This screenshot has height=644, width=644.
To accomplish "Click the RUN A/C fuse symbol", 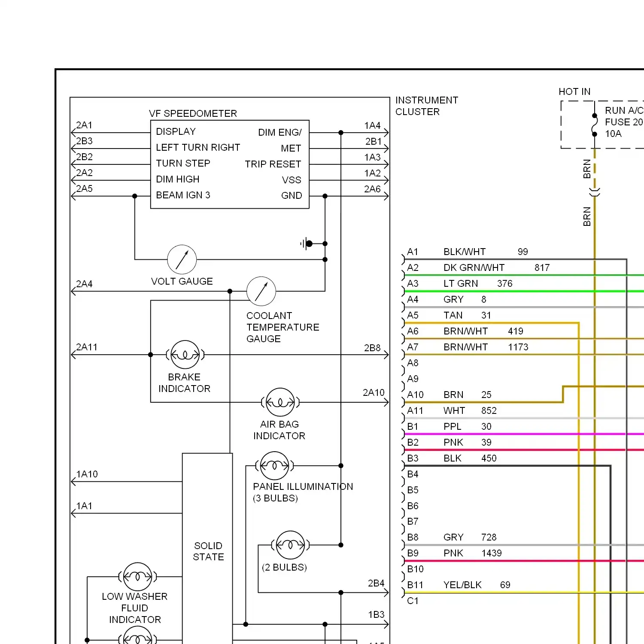I will pos(595,125).
